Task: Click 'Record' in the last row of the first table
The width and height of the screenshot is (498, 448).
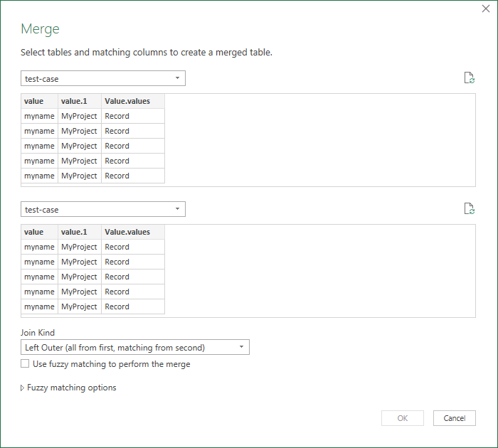Action: pos(133,176)
